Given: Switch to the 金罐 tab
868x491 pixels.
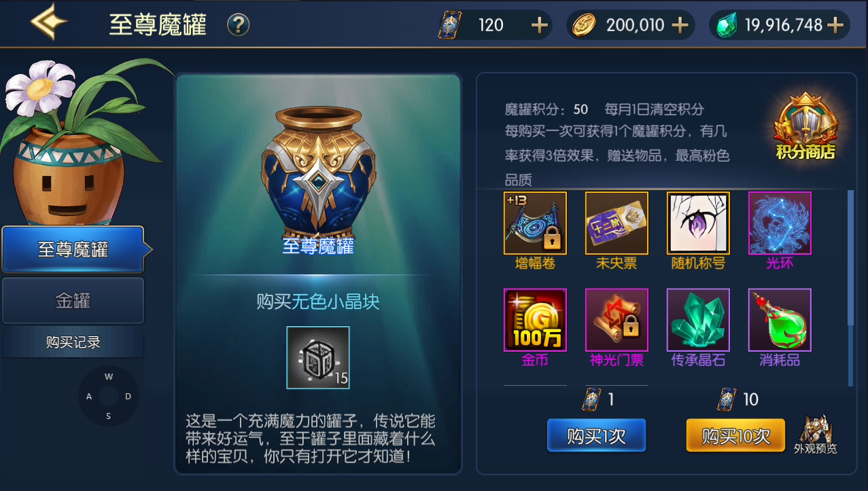Looking at the screenshot, I should (x=73, y=301).
